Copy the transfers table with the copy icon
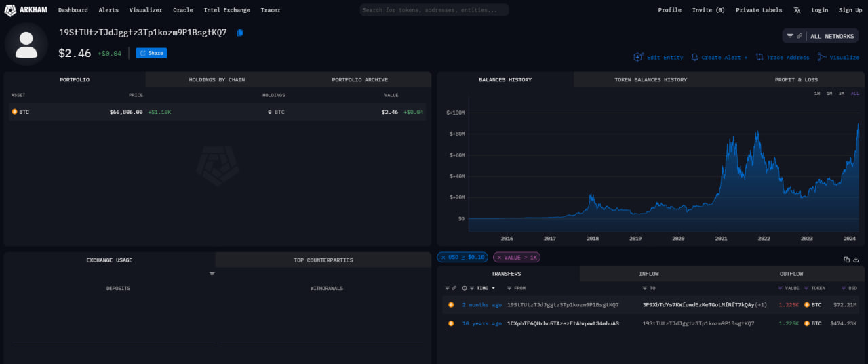The height and width of the screenshot is (364, 868). (x=846, y=260)
